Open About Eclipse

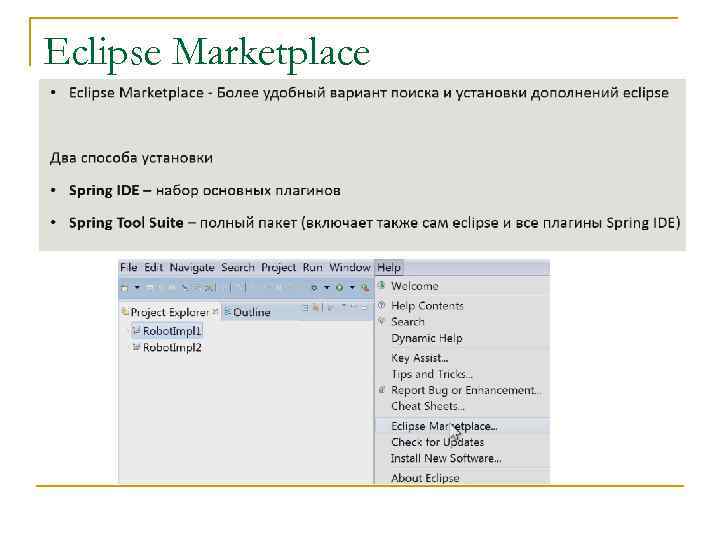(462, 478)
